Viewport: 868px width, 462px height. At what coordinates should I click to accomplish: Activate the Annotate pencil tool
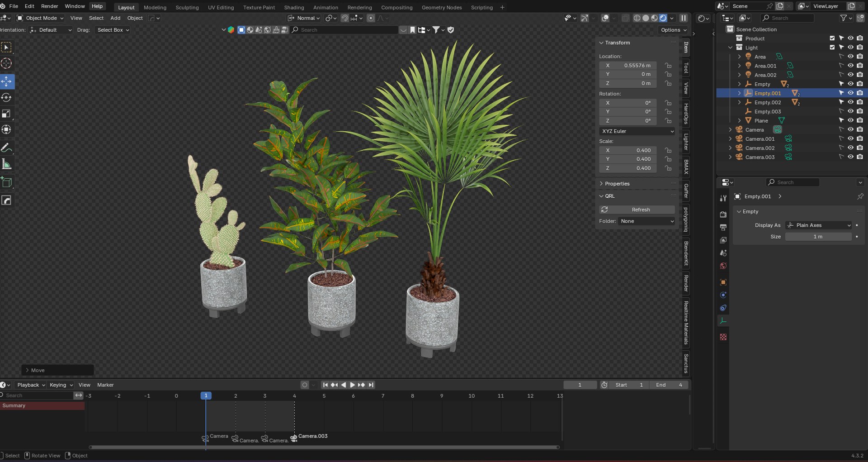click(x=6, y=148)
